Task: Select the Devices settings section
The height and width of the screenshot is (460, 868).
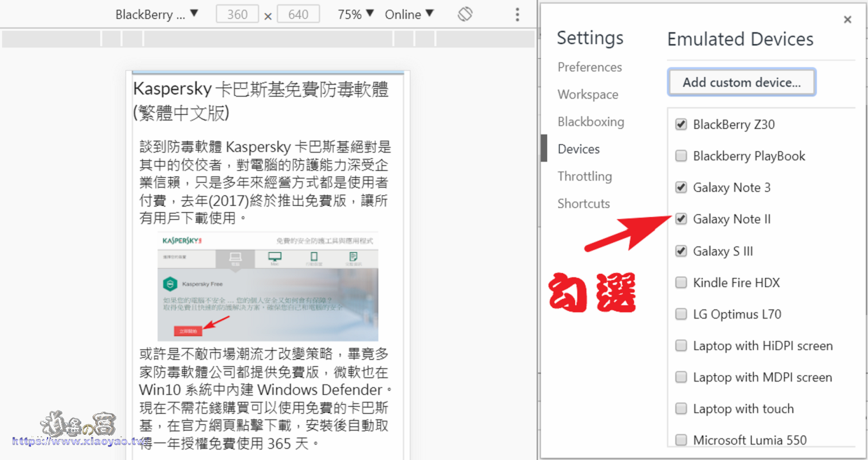Action: click(x=579, y=149)
